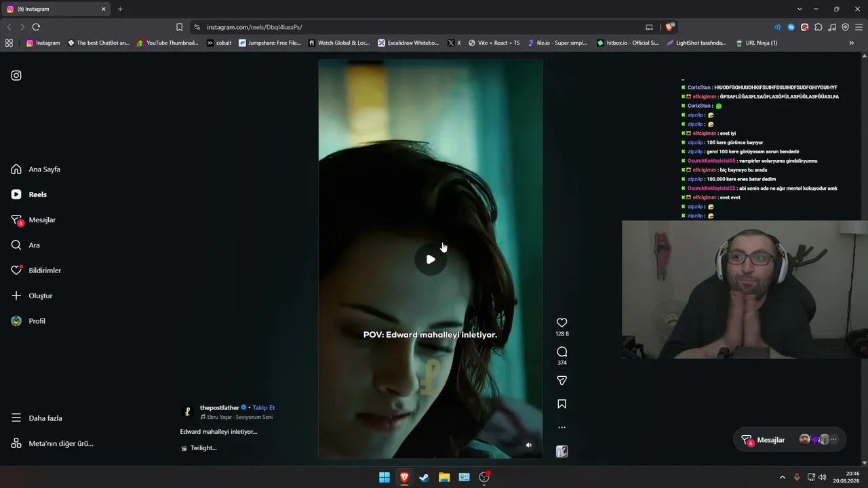The height and width of the screenshot is (488, 868).
Task: Toggle the reel's sound
Action: click(x=529, y=445)
